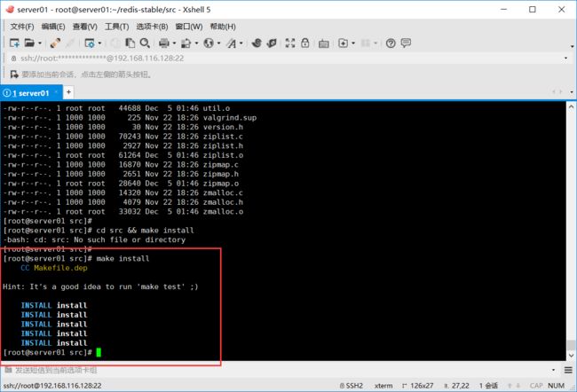This screenshot has width=577, height=392.
Task: Click the 27,22 cursor position indicator
Action: 456,386
